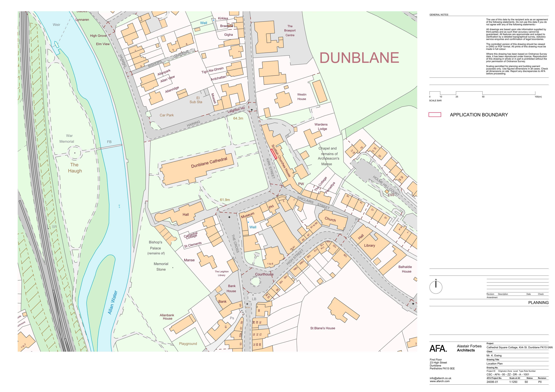Click the El Sub Sta label

pos(196,100)
